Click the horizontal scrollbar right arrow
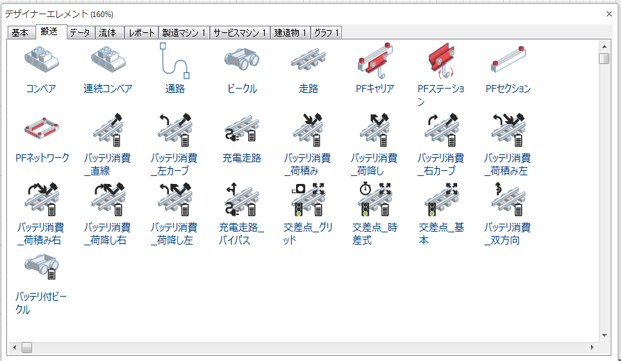Viewport: 621px width, 361px height. 592,348
